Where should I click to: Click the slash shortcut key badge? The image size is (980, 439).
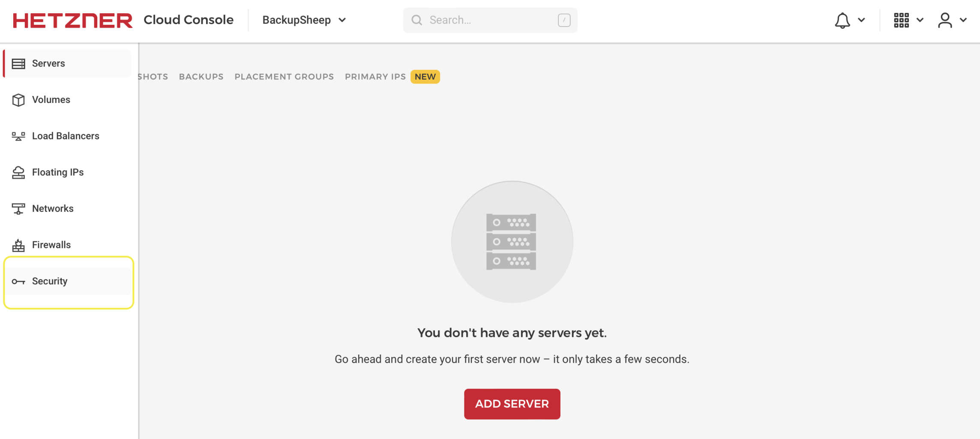(564, 20)
